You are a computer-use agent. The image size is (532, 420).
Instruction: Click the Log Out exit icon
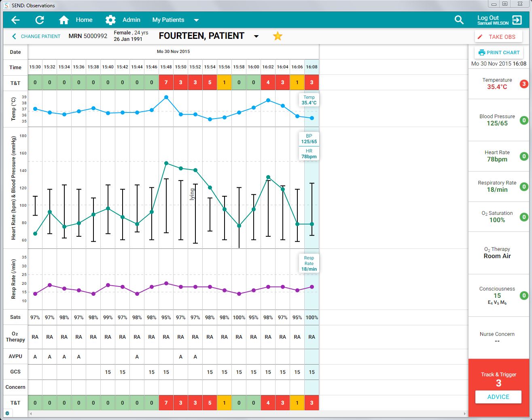(x=517, y=20)
